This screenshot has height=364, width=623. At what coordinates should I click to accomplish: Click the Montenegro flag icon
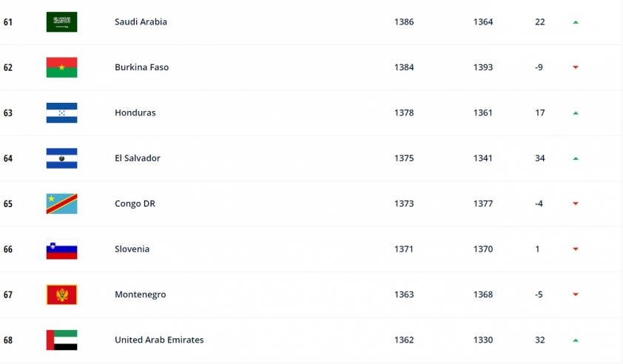click(x=61, y=294)
